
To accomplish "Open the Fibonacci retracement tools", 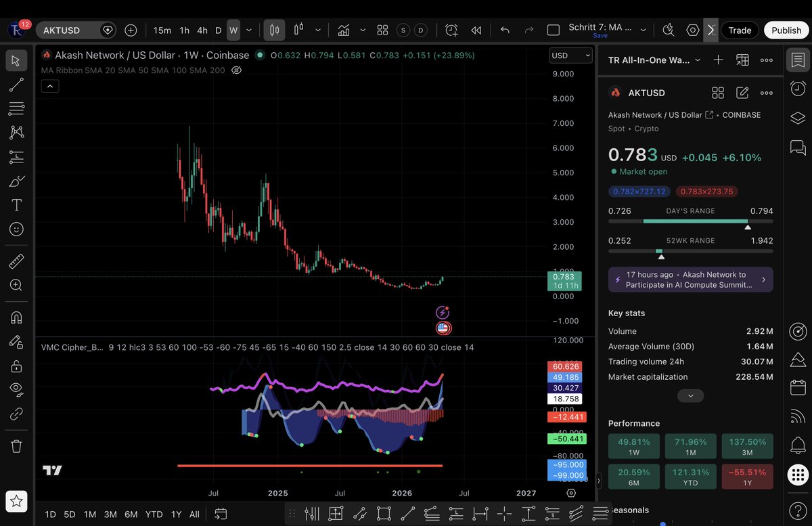I will (17, 108).
